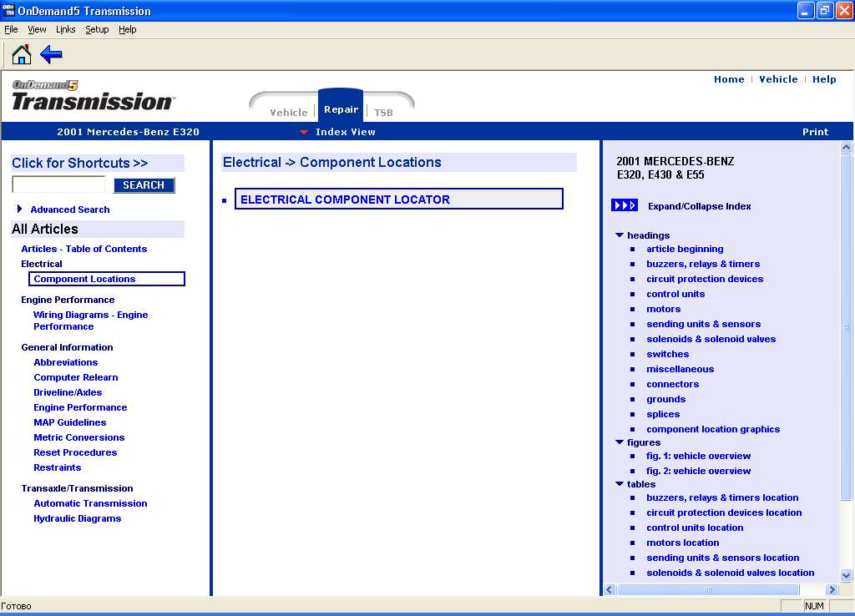Open the Help menu
855x616 pixels.
tap(127, 29)
